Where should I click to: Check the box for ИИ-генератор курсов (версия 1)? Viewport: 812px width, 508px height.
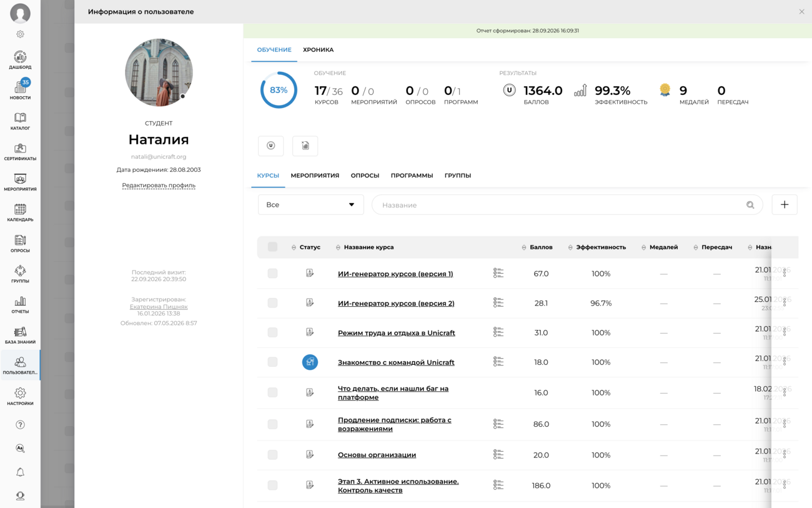pyautogui.click(x=272, y=274)
